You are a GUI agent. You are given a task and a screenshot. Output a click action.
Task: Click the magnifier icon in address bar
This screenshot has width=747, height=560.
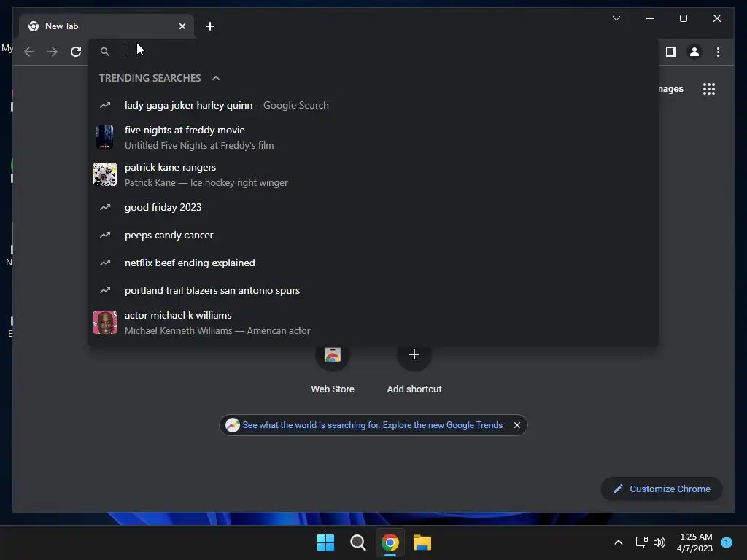pyautogui.click(x=105, y=52)
